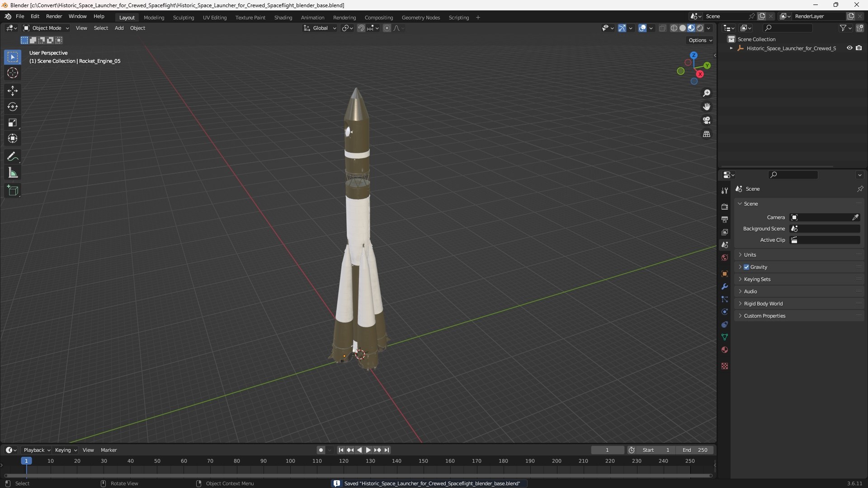Activate the Cursor tool
This screenshot has height=488, width=868.
pyautogui.click(x=13, y=73)
